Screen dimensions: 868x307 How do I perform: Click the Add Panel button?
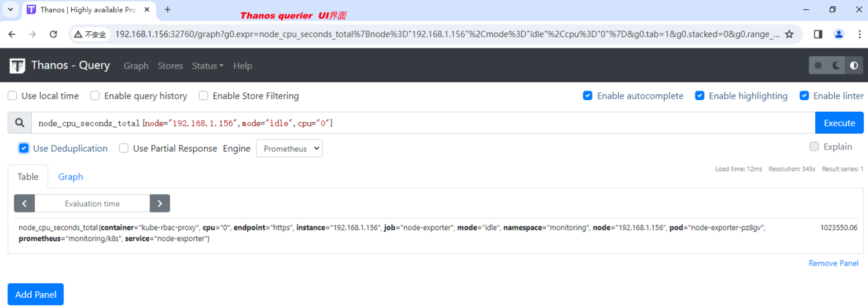point(36,294)
